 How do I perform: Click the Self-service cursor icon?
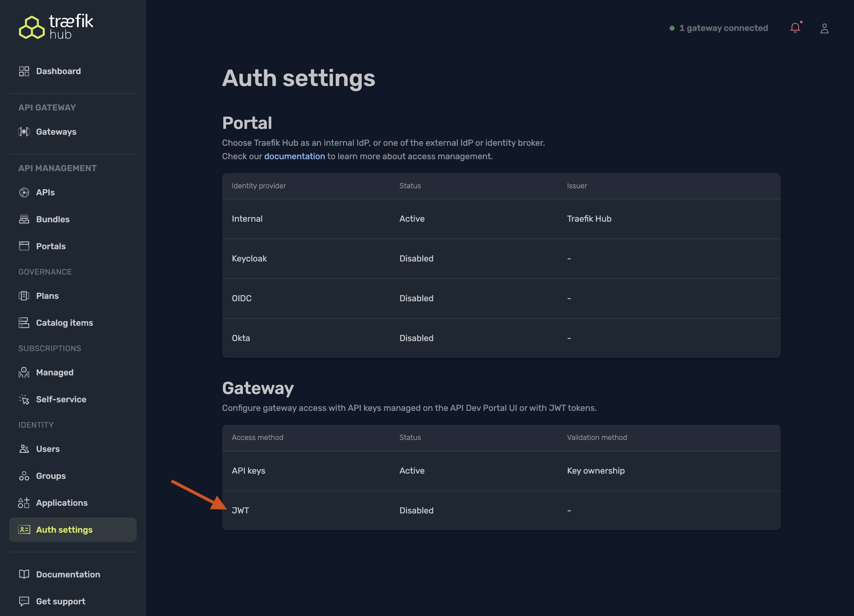pyautogui.click(x=24, y=399)
